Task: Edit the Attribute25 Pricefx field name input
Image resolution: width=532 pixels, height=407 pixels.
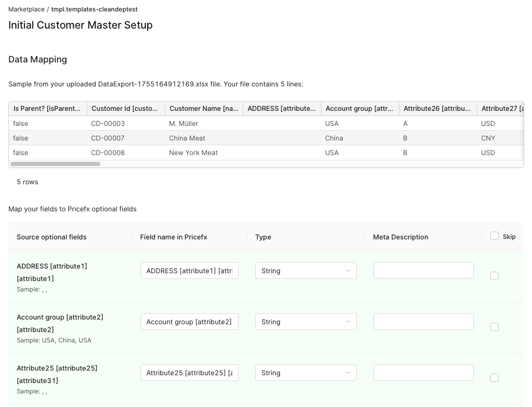Action: point(189,373)
